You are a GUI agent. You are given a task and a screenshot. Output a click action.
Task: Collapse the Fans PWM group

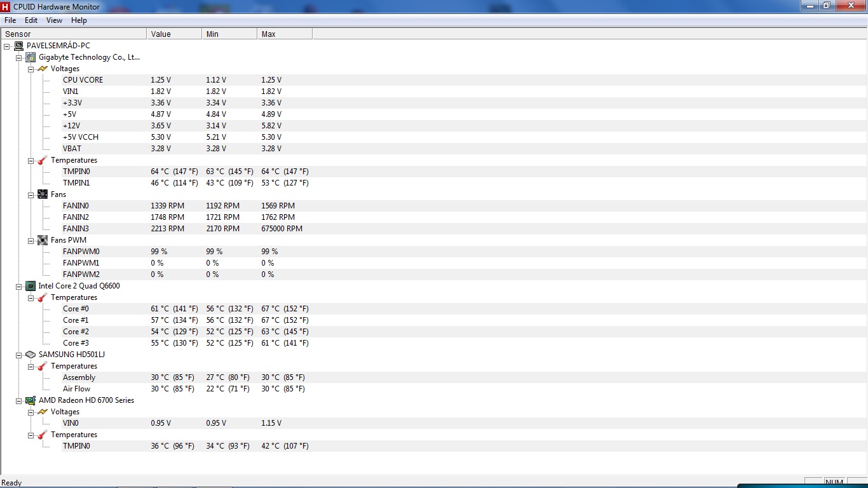click(31, 240)
